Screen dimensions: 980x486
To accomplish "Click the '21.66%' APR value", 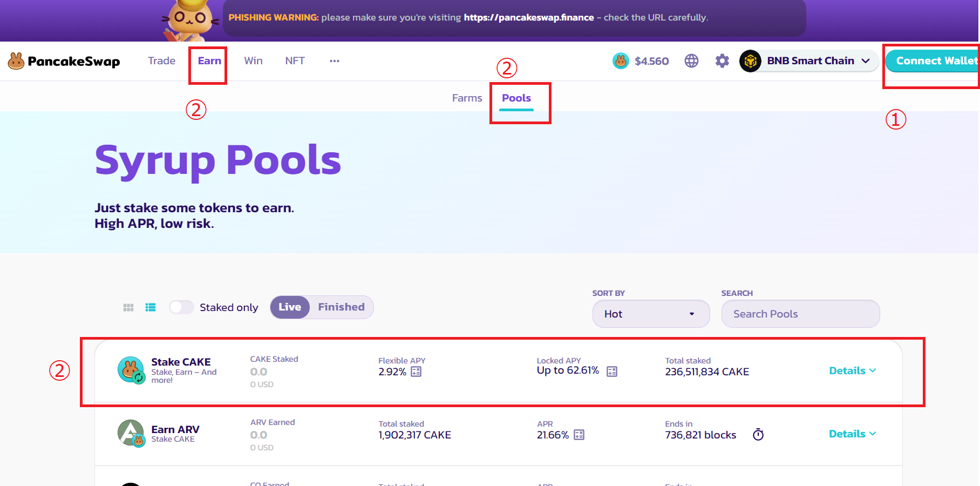I will pos(553,435).
